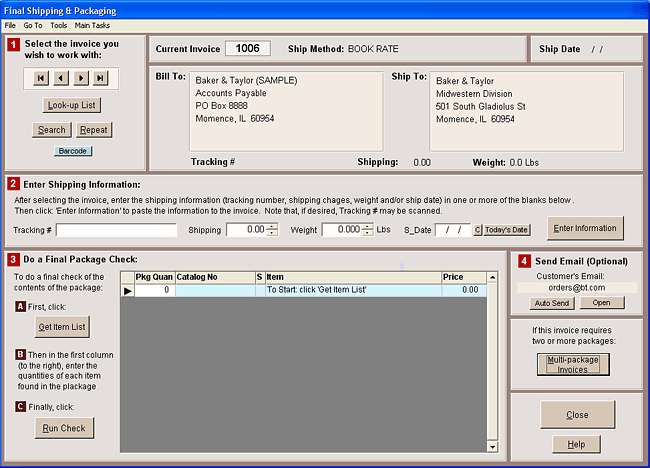
Task: Go to the previous invoice record
Action: (60, 78)
